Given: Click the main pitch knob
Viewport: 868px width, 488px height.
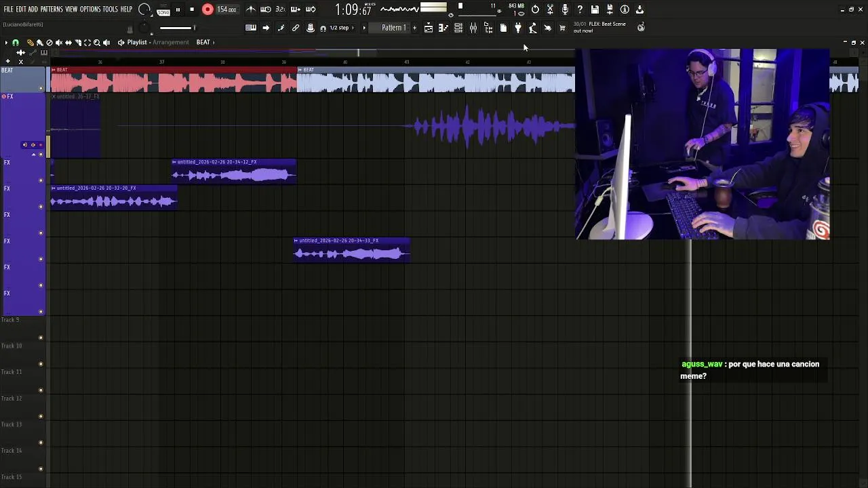Looking at the screenshot, I should pos(145,28).
